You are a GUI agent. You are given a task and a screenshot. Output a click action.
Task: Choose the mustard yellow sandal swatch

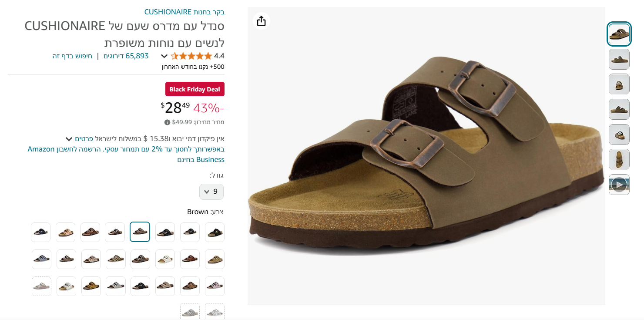tap(91, 286)
